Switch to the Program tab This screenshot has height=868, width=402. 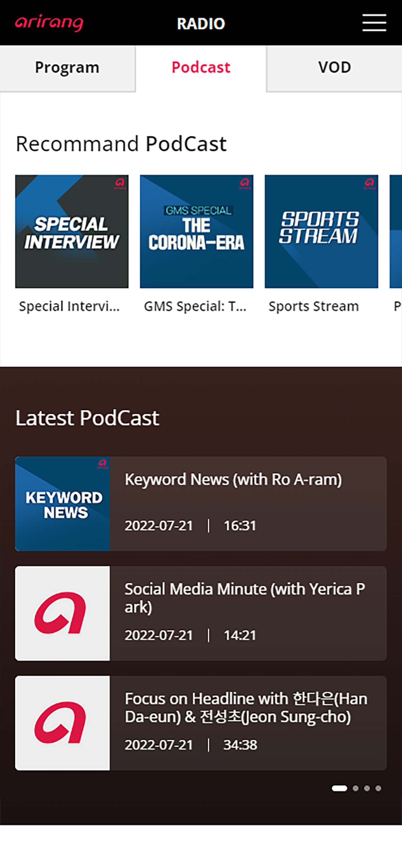(67, 69)
